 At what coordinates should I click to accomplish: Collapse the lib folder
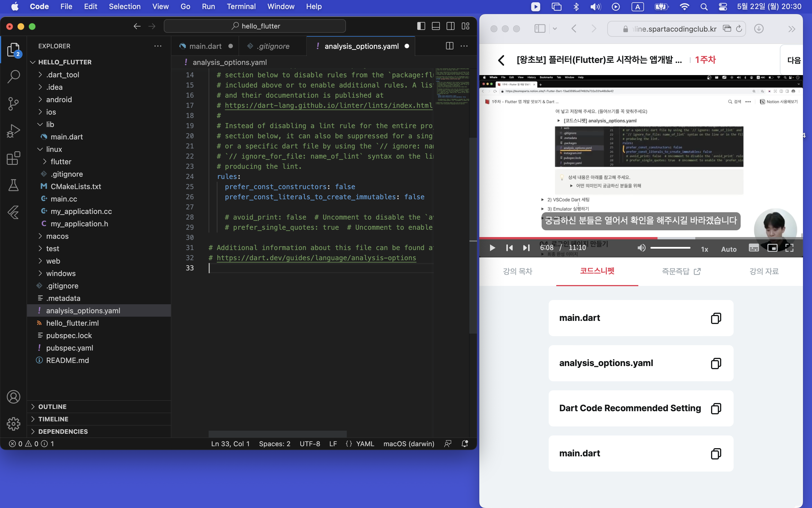click(50, 124)
